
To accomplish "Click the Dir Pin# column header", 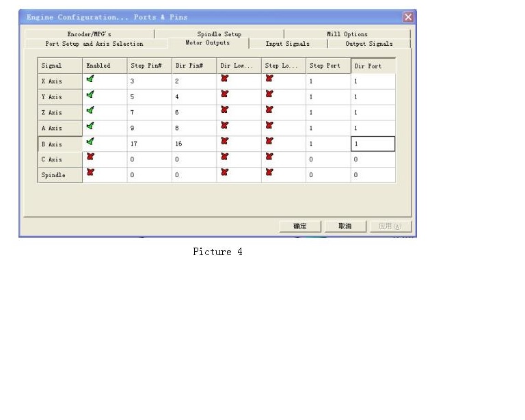I will (194, 66).
